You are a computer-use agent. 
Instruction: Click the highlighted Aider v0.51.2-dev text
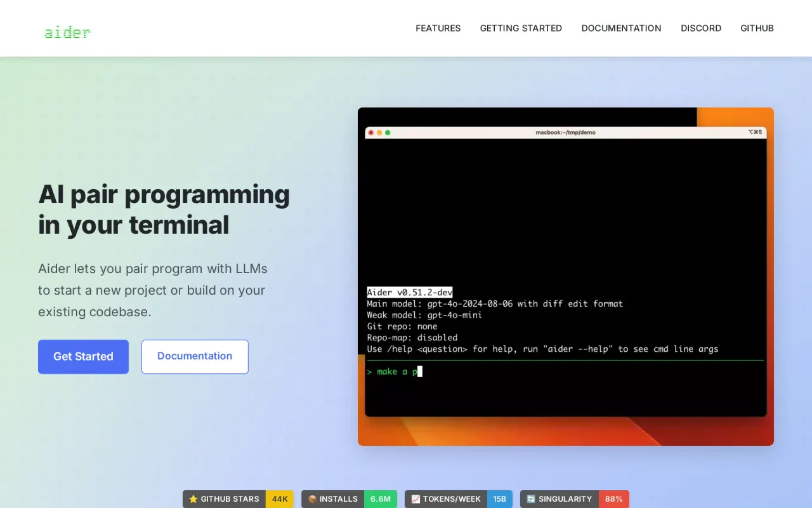410,292
